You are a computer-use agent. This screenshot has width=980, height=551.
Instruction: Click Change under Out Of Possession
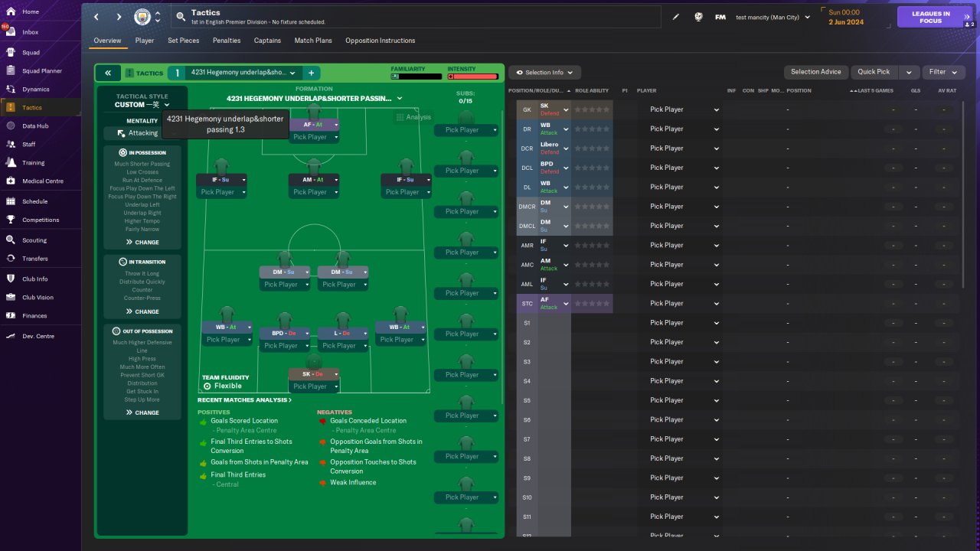[x=142, y=412]
